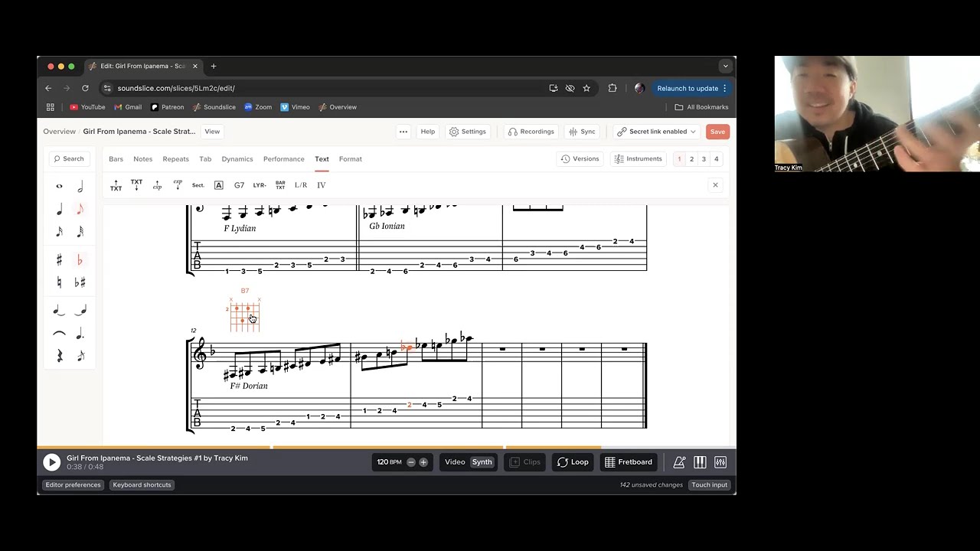Select the quarter note duration

pos(59,209)
